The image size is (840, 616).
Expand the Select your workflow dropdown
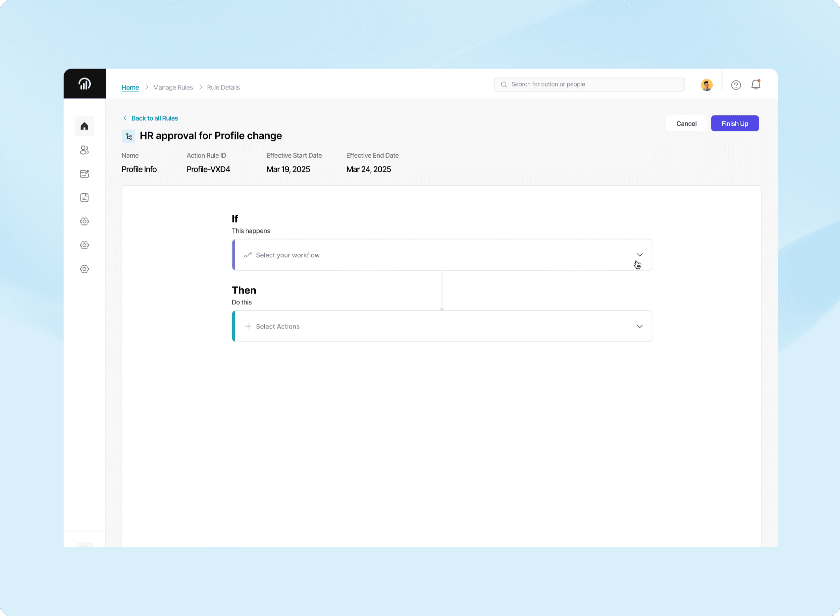coord(442,255)
